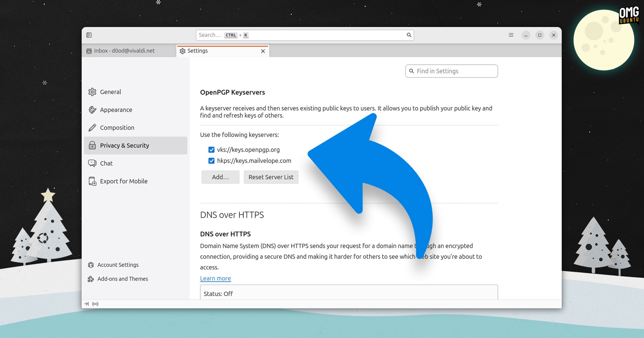Viewport: 644px width, 338px height.
Task: Click the collapse arrow icon in status bar
Action: tap(87, 304)
